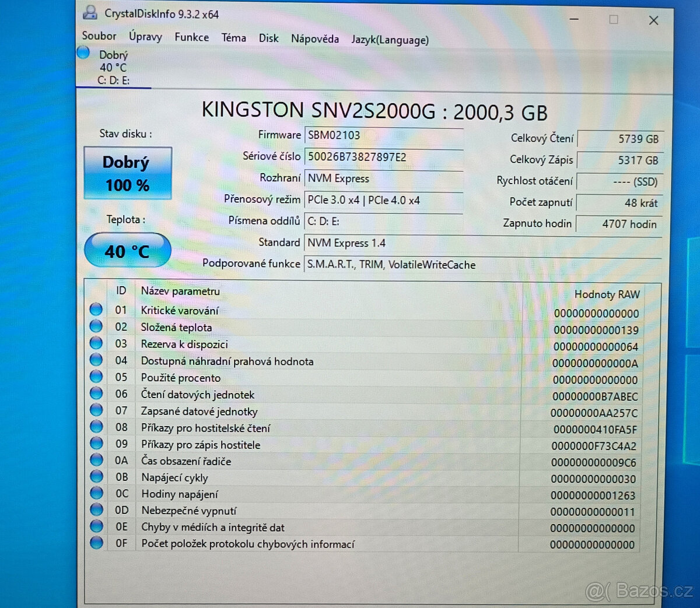The width and height of the screenshot is (700, 608).
Task: Click the status icon for Použité procento
Action: 96,377
